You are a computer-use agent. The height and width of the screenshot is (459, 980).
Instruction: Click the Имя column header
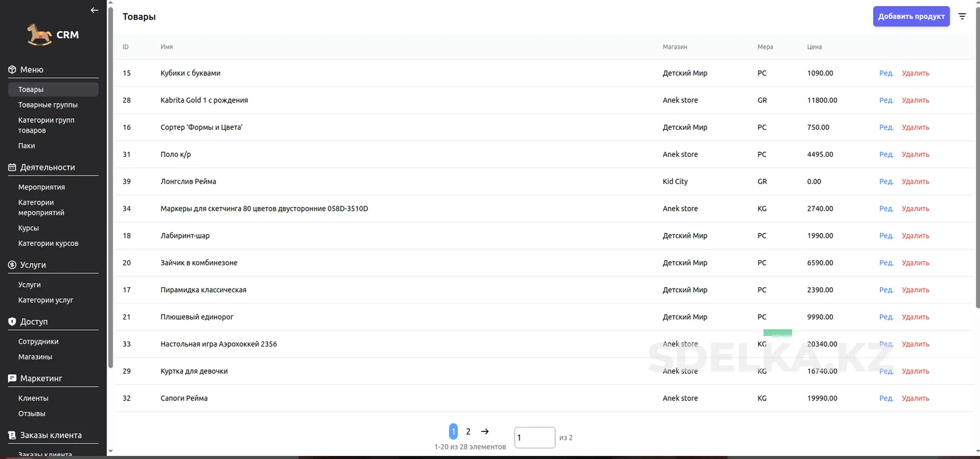coord(167,47)
